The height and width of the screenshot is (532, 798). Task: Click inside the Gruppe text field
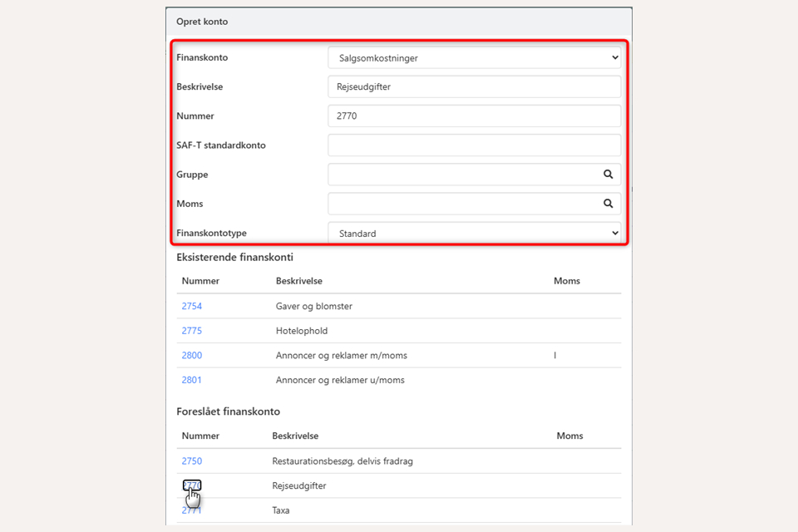461,175
